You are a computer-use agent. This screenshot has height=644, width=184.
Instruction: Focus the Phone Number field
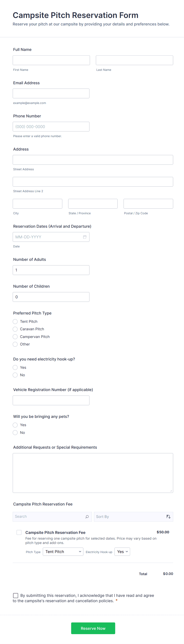(51, 126)
